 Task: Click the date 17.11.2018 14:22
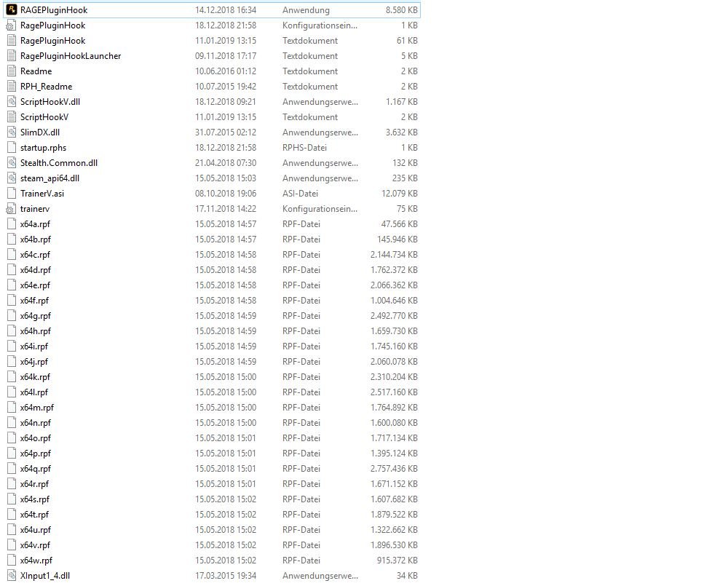tap(226, 209)
